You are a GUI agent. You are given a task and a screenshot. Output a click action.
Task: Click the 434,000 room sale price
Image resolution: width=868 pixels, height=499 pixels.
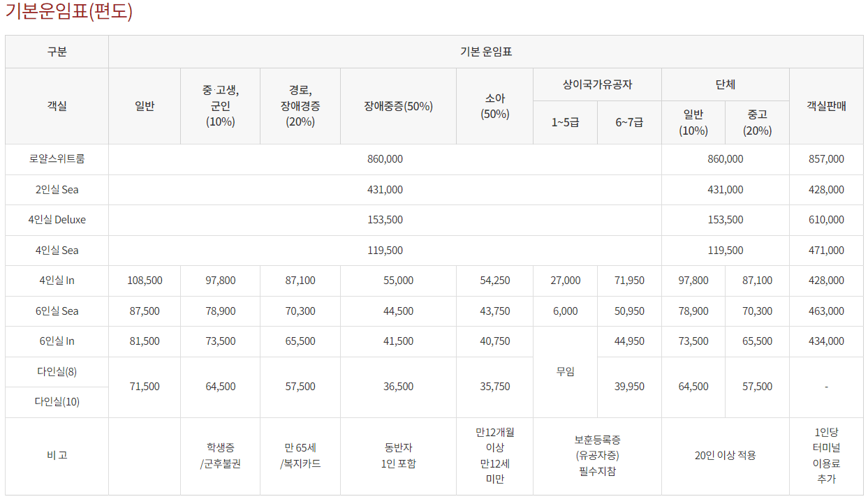click(x=826, y=341)
